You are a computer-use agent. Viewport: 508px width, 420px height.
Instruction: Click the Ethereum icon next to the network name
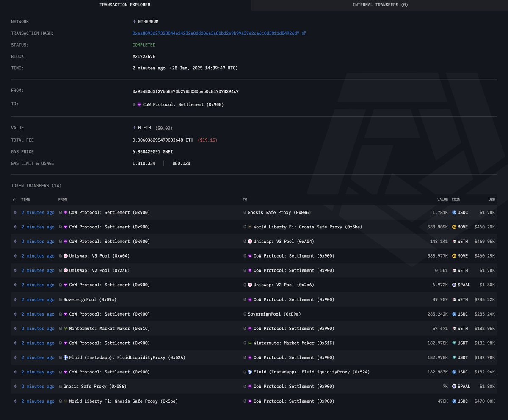point(135,22)
